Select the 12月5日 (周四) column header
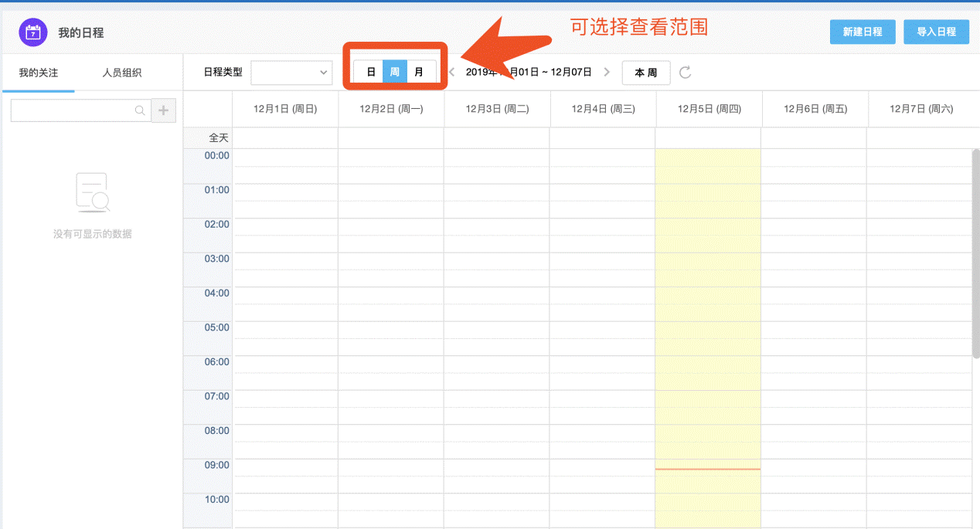The width and height of the screenshot is (980, 529). pos(709,109)
